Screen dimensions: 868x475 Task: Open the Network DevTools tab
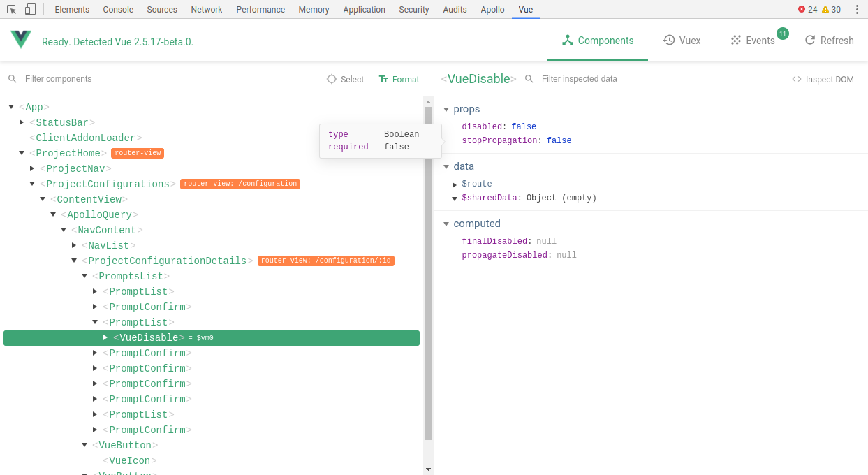click(207, 10)
